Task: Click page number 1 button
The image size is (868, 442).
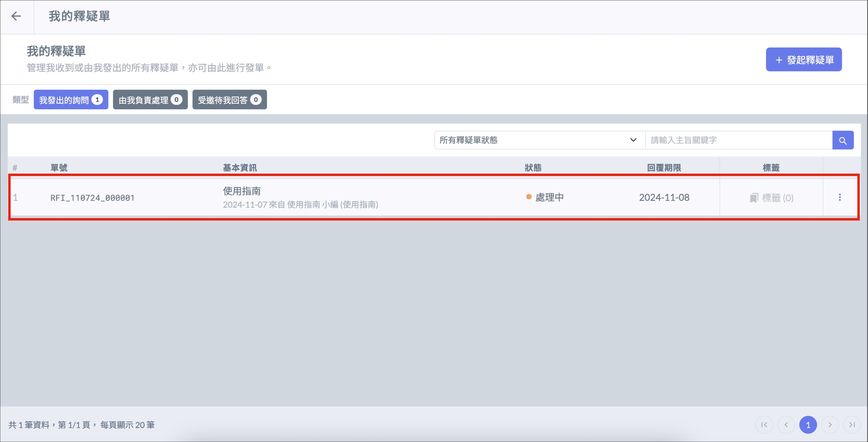Action: 808,425
